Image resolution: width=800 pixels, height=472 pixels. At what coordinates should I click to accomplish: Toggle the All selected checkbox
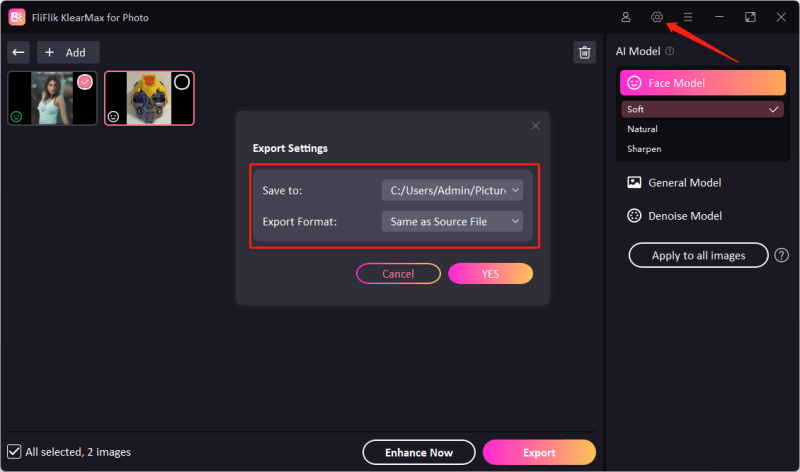14,452
